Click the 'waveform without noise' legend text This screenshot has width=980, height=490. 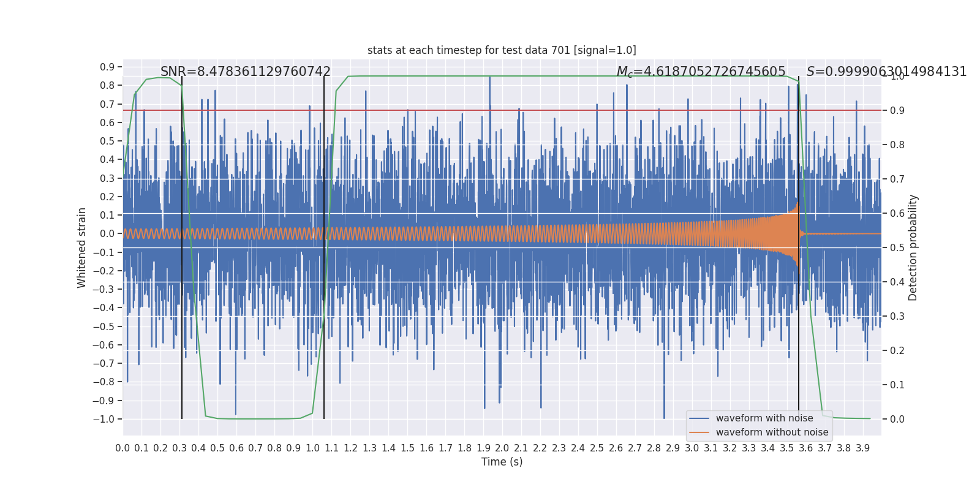tap(772, 432)
